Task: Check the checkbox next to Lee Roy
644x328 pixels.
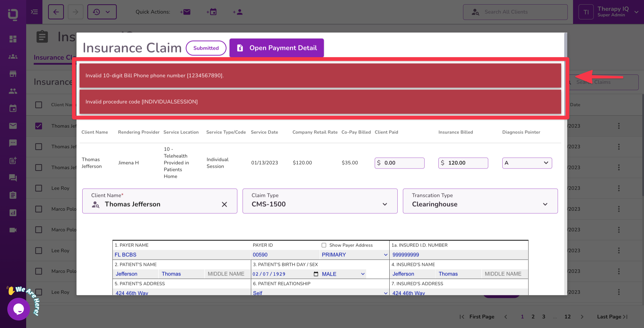Action: 38,188
